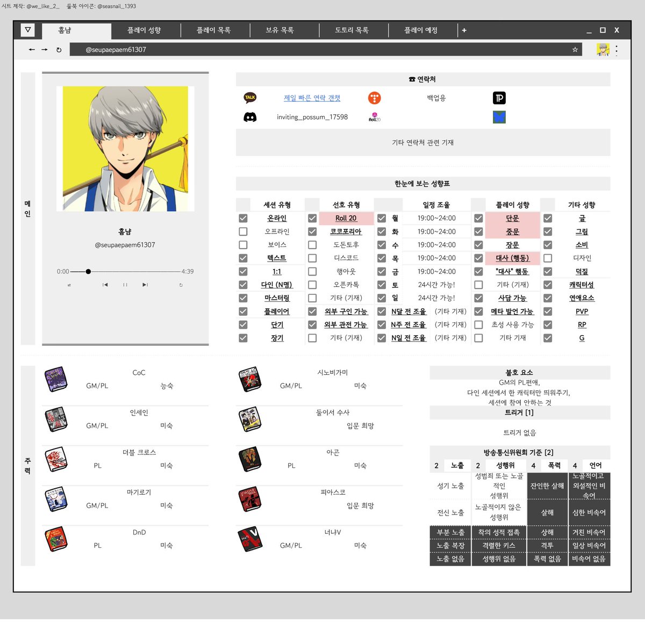Select the Discord ID inviting_possum_17598
Image resolution: width=645 pixels, height=644 pixels.
[312, 117]
